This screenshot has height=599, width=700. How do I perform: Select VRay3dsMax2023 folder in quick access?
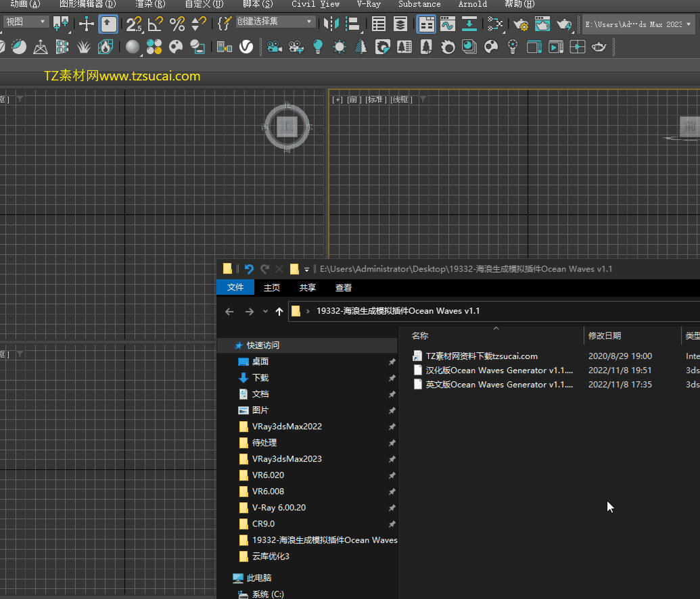(287, 459)
